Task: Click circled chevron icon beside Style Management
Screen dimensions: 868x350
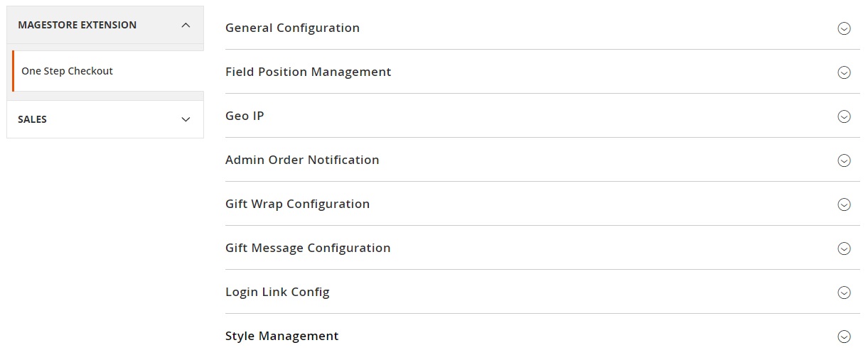Action: (x=844, y=337)
